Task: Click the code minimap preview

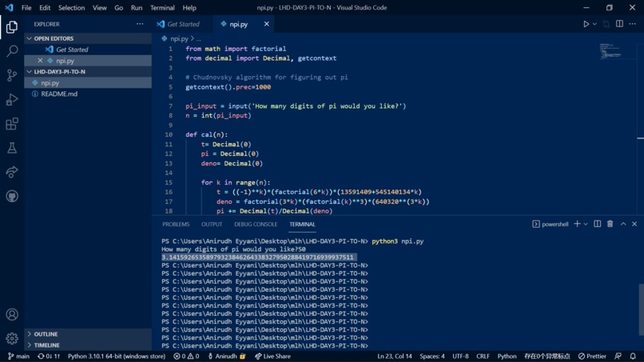Action: click(x=610, y=51)
